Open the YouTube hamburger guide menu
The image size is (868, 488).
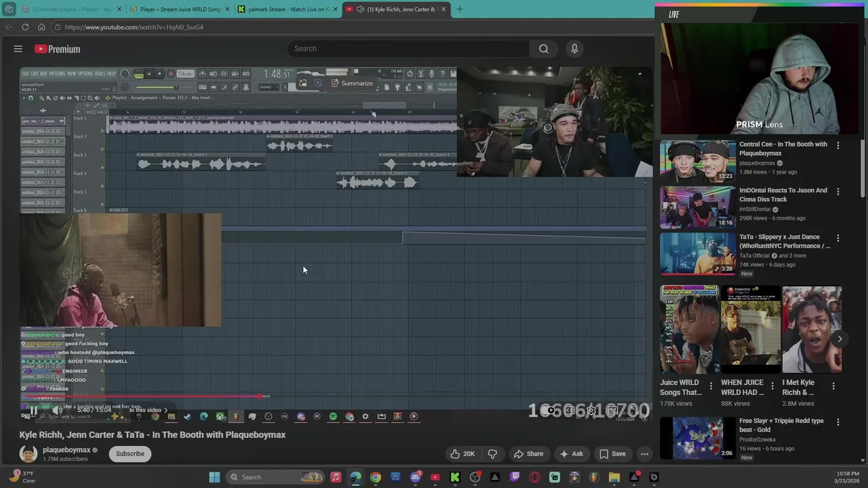coord(18,49)
